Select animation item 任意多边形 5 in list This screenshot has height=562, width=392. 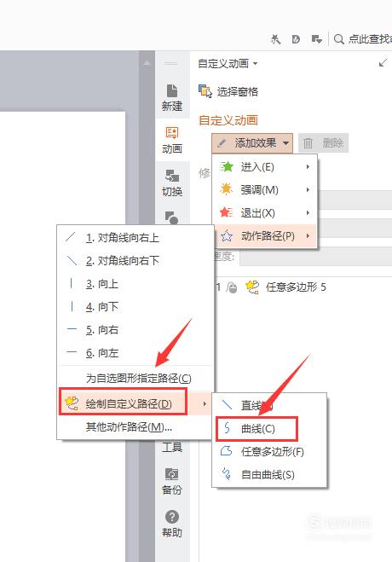tap(296, 287)
